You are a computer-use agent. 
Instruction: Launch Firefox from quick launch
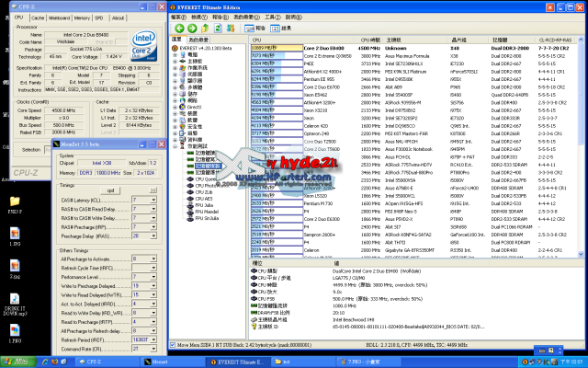55,362
